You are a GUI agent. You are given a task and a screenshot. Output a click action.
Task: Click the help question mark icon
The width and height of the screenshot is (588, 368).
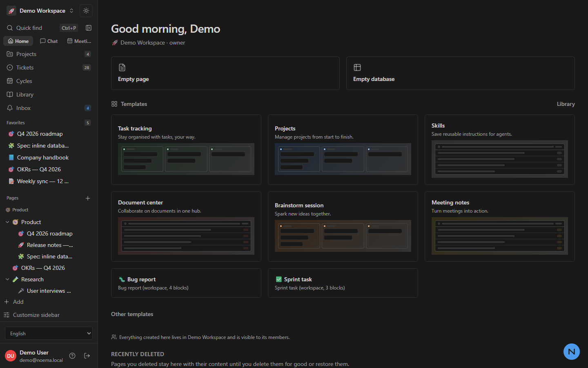pos(72,356)
